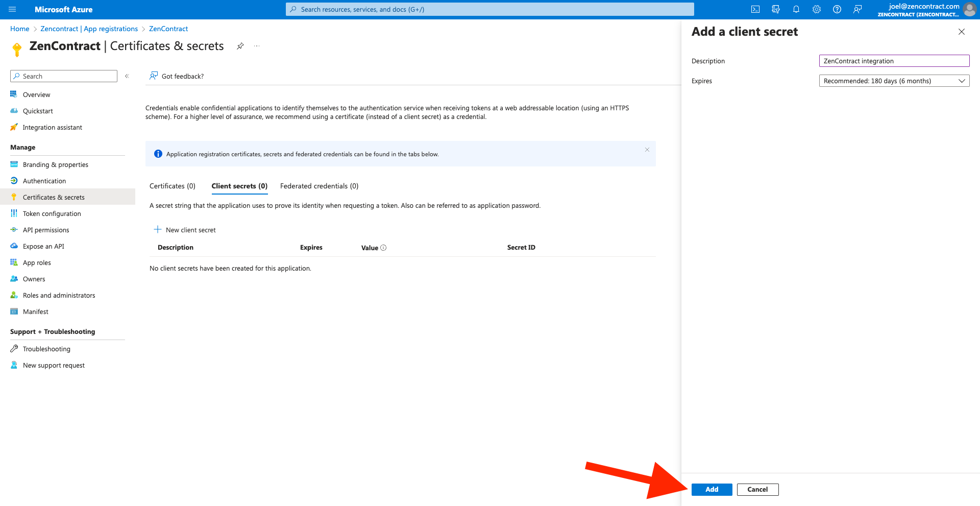Click New client secret button
The image size is (980, 506).
(185, 230)
